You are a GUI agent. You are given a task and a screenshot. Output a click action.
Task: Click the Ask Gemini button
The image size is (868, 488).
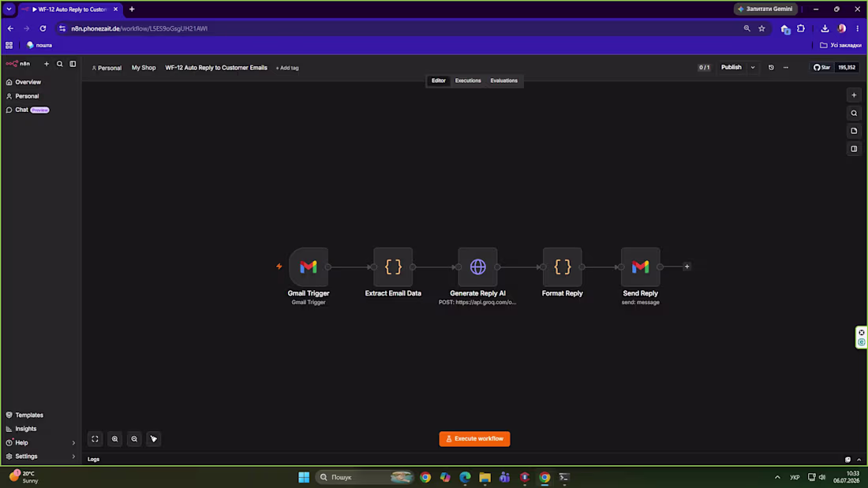(x=766, y=9)
